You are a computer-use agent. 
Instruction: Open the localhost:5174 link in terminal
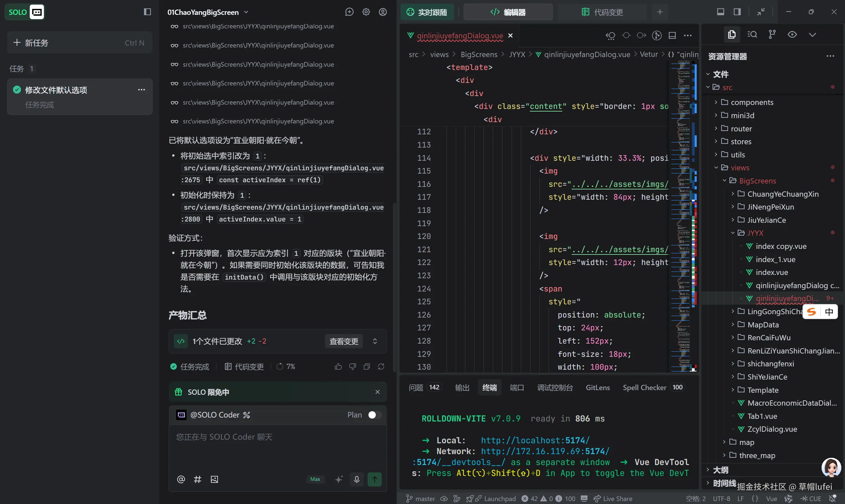(x=535, y=440)
